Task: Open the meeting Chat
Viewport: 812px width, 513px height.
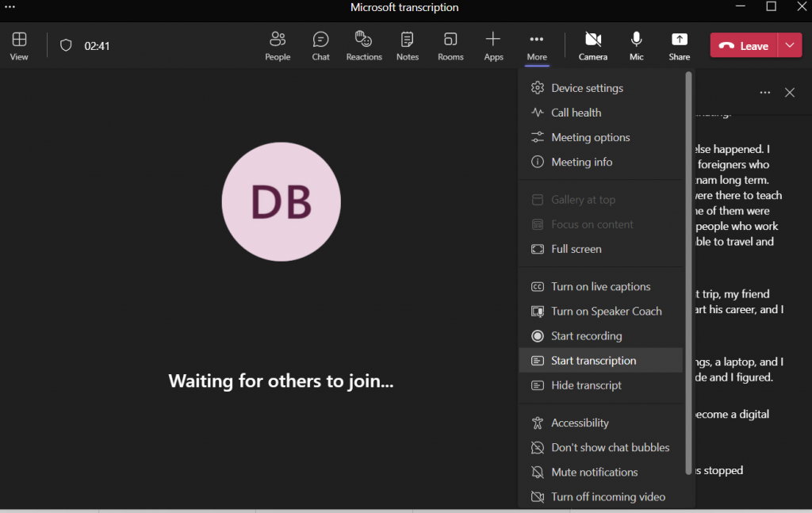Action: pyautogui.click(x=320, y=45)
